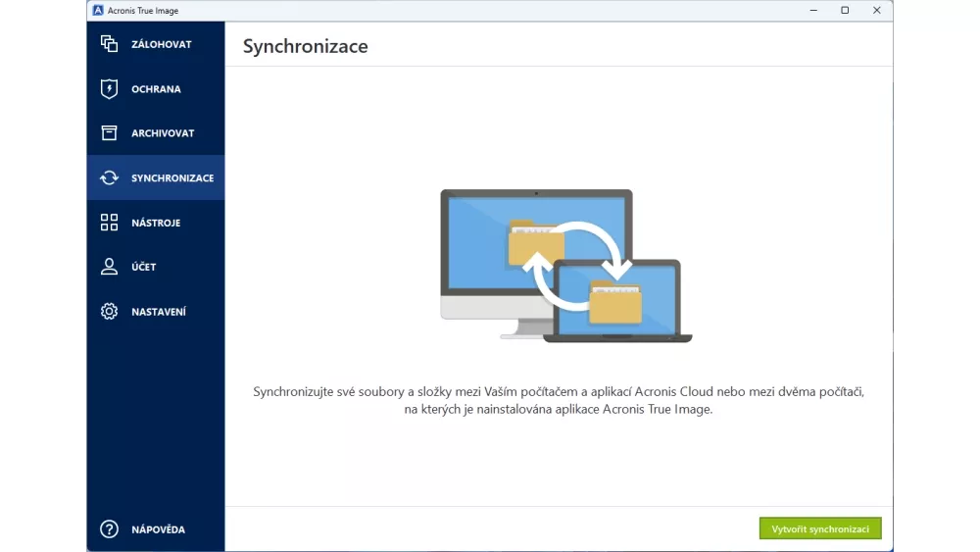This screenshot has width=980, height=552.
Task: Minimize the Acronis True Image window
Action: click(x=813, y=11)
